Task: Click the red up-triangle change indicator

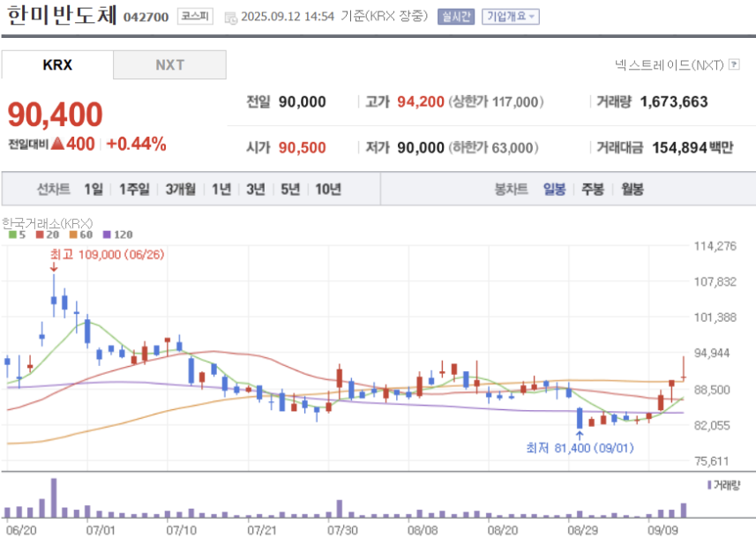Action: coord(57,143)
